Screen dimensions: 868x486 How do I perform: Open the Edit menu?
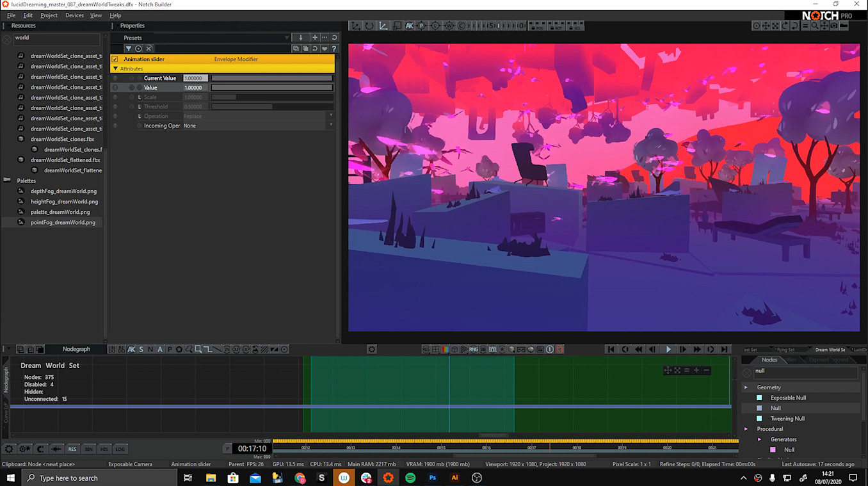pos(28,15)
